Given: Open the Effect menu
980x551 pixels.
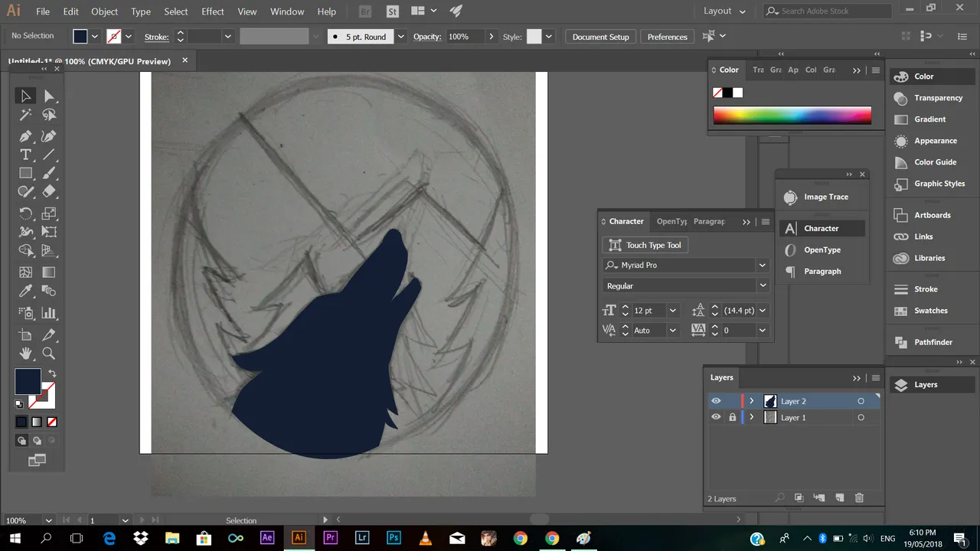Looking at the screenshot, I should pyautogui.click(x=213, y=11).
